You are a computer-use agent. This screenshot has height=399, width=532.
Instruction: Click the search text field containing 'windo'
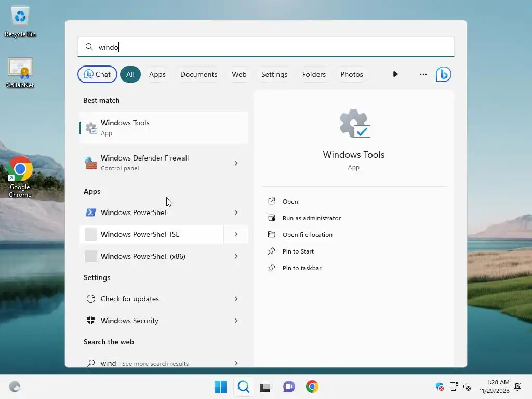tap(265, 47)
